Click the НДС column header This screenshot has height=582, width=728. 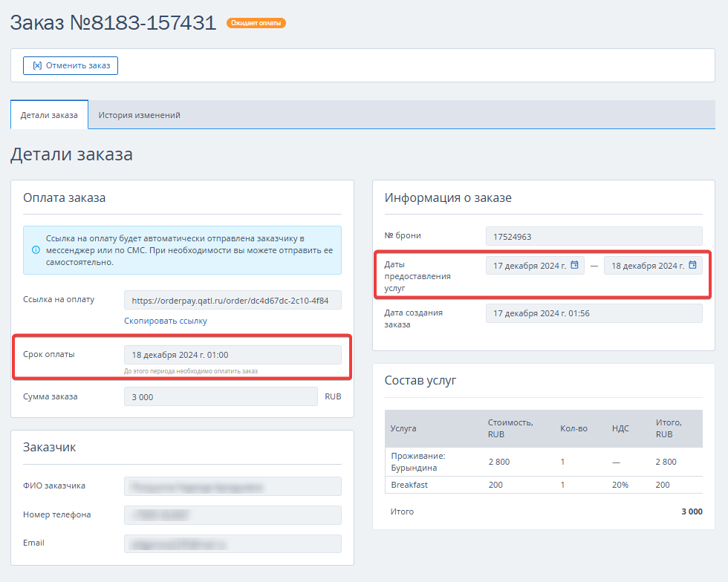pyautogui.click(x=620, y=428)
